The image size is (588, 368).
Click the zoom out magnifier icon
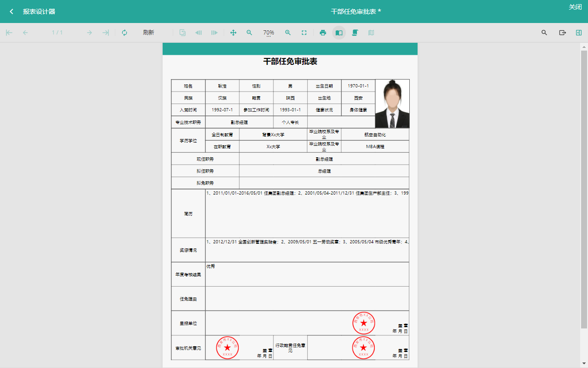(x=249, y=33)
